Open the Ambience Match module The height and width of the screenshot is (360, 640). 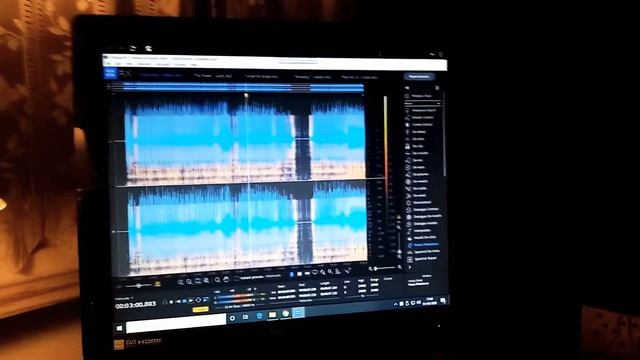420,111
